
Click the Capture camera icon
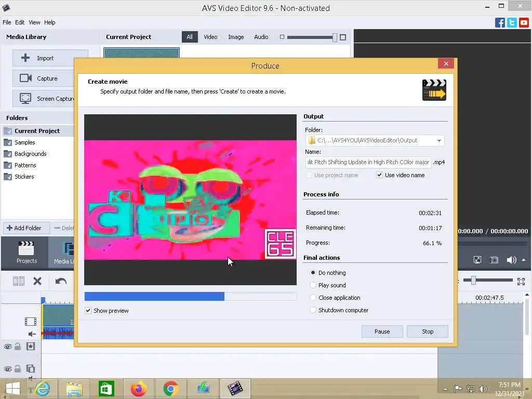[x=25, y=78]
